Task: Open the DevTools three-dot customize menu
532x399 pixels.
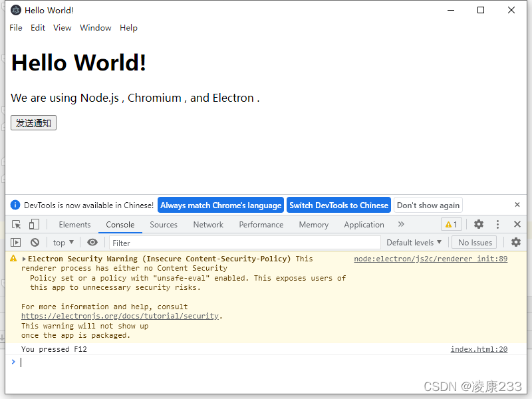Action: [497, 224]
